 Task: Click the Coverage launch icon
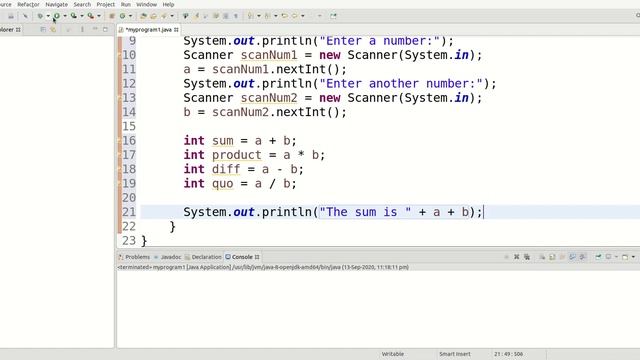(73, 16)
